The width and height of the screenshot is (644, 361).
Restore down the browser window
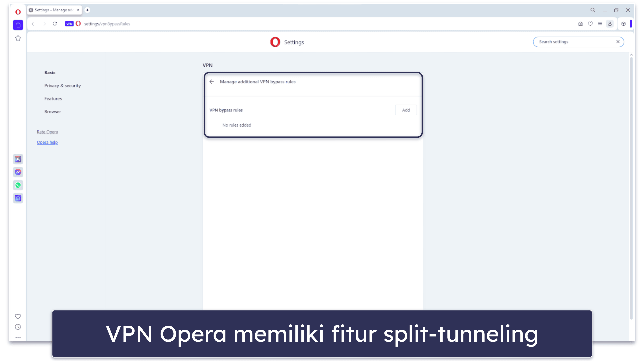[x=616, y=10]
